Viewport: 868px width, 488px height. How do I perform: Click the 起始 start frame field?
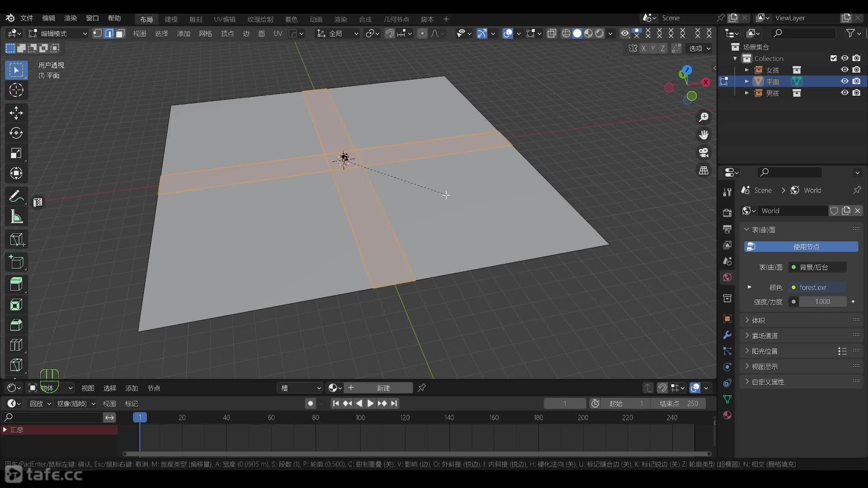point(626,404)
